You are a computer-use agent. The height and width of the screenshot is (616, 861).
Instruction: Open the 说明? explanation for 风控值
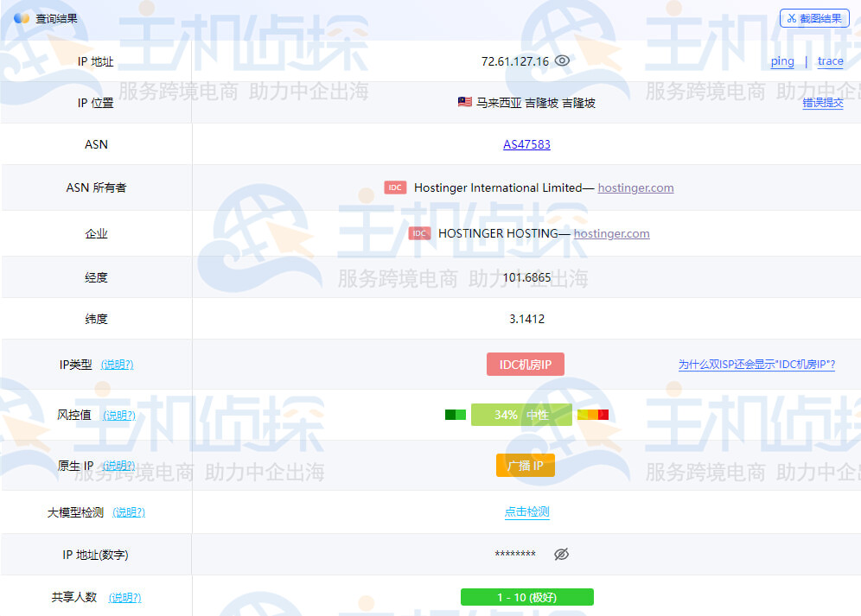coord(119,416)
